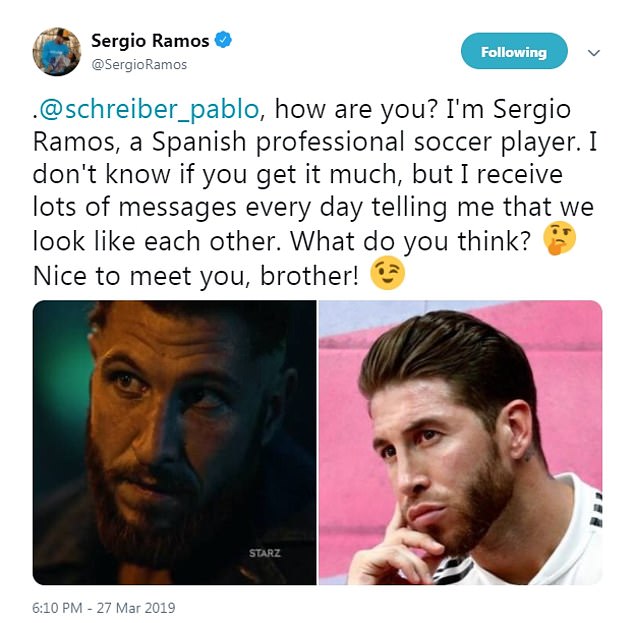Image resolution: width=634 pixels, height=623 pixels.
Task: Click 'Nice to meet you, brother!' line
Action: tap(196, 276)
